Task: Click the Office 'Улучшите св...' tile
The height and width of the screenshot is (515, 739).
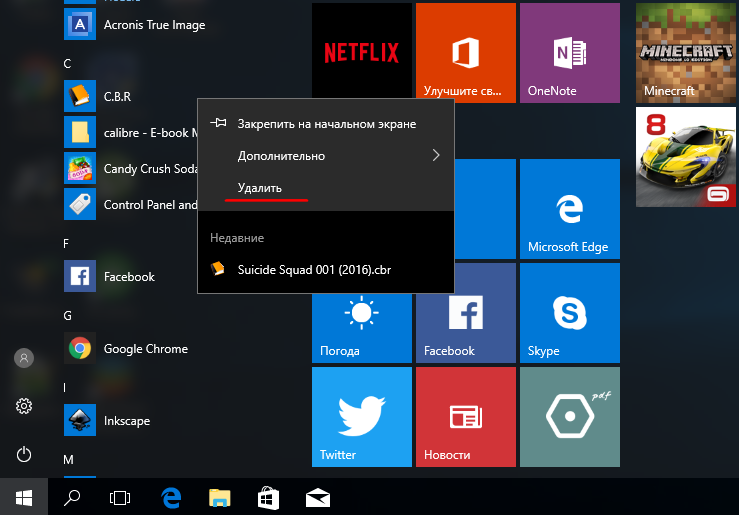Action: pos(466,53)
